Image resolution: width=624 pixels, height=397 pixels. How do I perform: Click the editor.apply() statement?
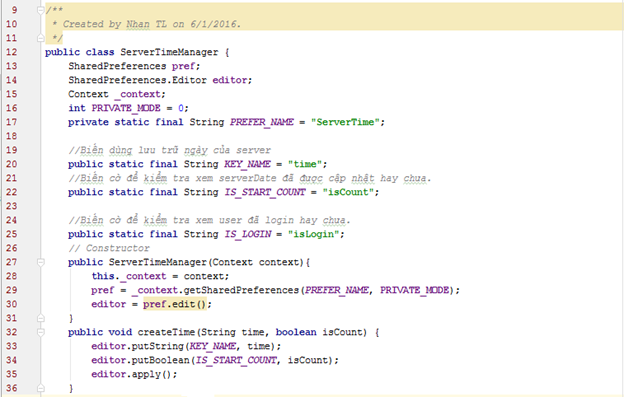pos(134,374)
